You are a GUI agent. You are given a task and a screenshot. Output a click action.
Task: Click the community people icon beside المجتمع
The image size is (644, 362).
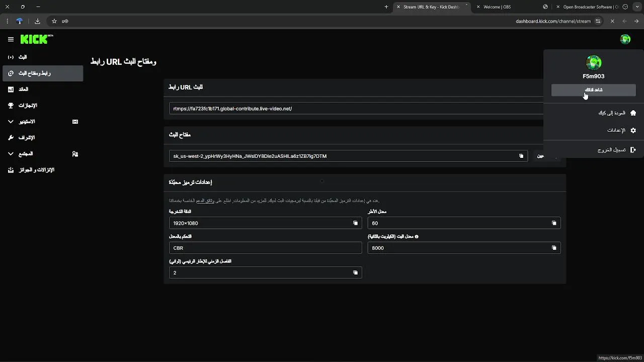click(x=75, y=154)
